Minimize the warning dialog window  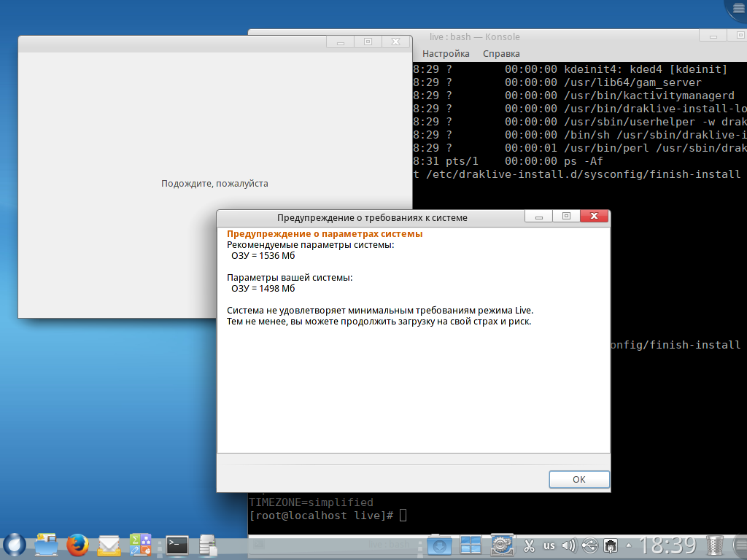pyautogui.click(x=539, y=216)
